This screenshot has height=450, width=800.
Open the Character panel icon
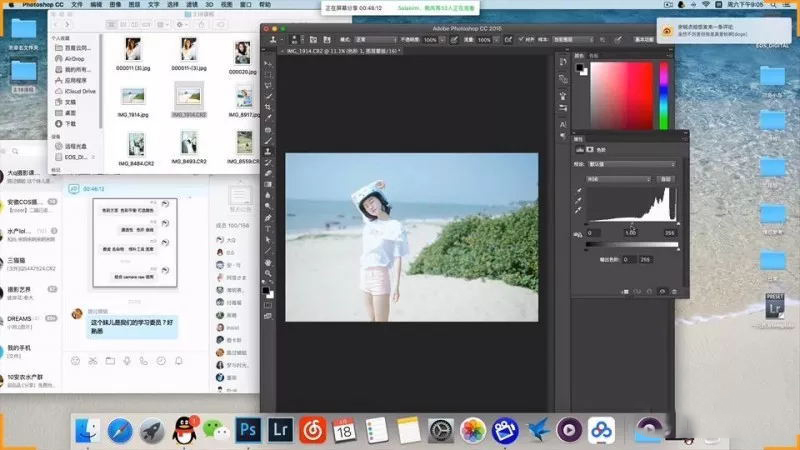563,124
